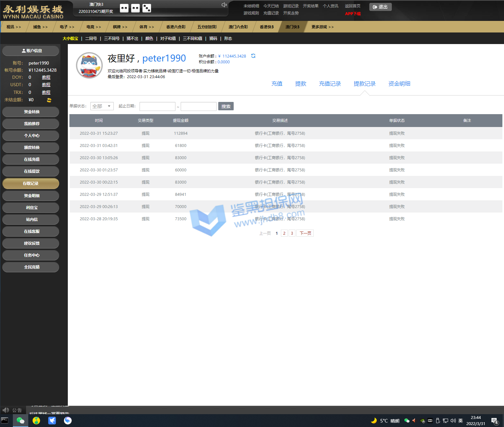Click the 退出 logout button

click(380, 7)
